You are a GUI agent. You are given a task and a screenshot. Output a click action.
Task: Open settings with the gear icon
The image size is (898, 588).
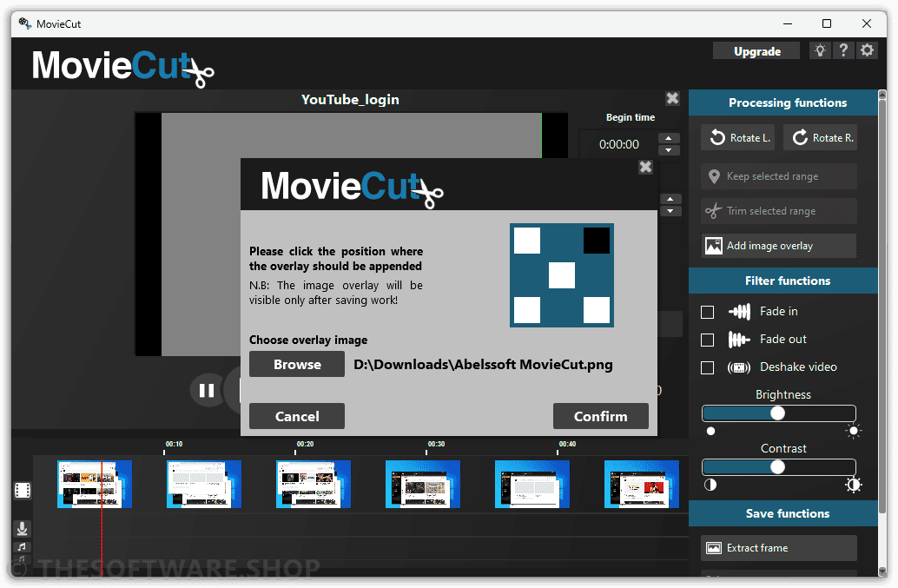click(867, 50)
